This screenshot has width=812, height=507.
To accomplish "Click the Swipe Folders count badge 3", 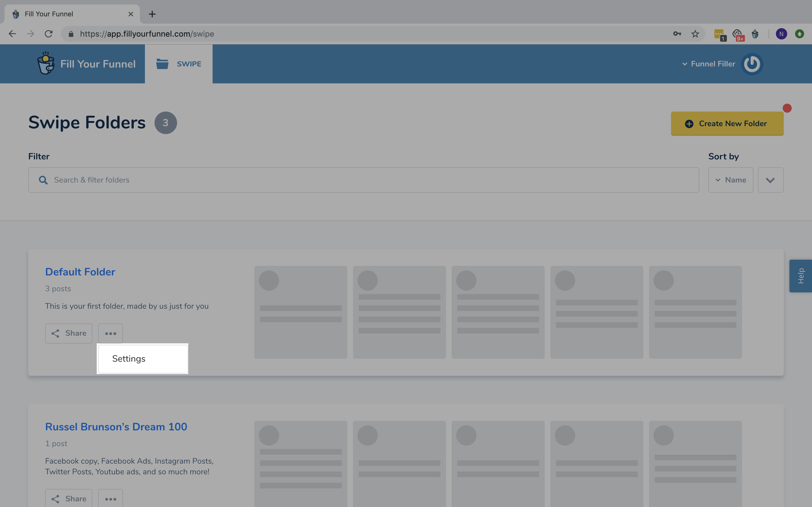I will coord(166,122).
